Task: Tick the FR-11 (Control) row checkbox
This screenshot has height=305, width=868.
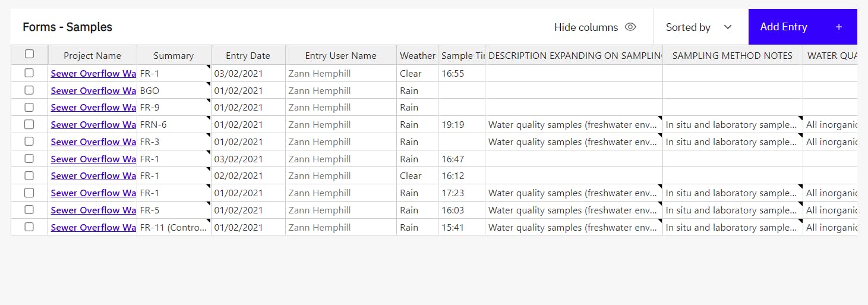Action: coord(29,227)
